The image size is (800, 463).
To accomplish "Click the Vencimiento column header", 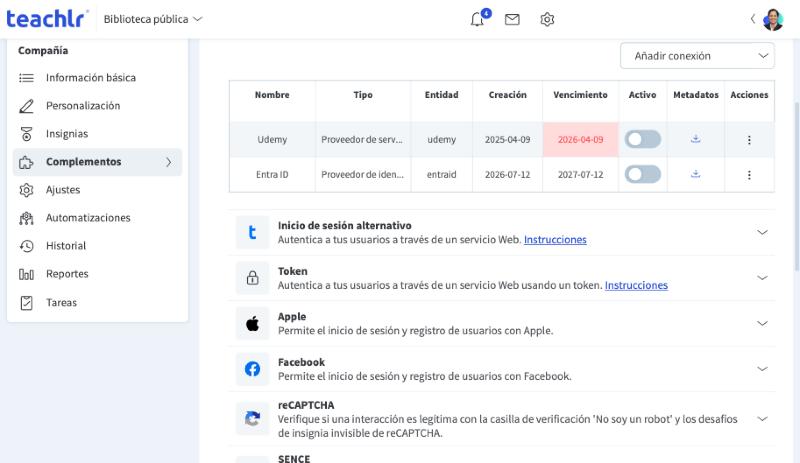I will click(x=580, y=95).
